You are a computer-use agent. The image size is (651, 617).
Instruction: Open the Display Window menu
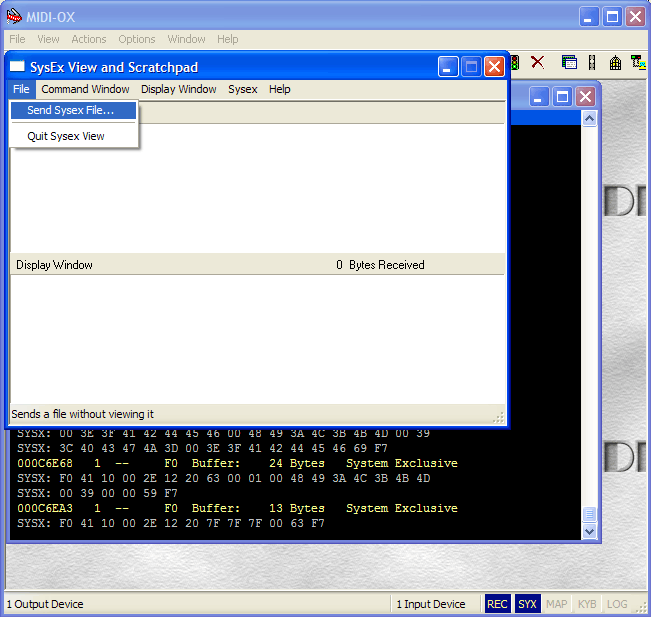[x=179, y=89]
